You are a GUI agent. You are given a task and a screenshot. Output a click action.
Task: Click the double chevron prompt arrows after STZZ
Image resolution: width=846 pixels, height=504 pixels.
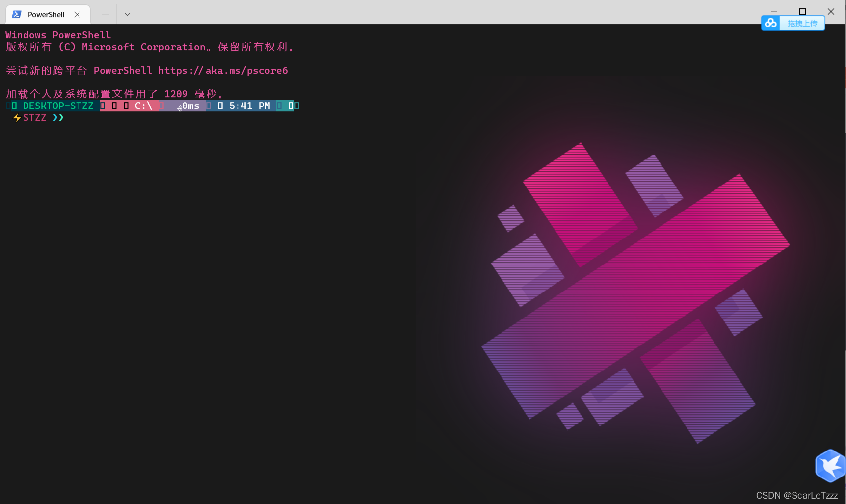tap(59, 117)
